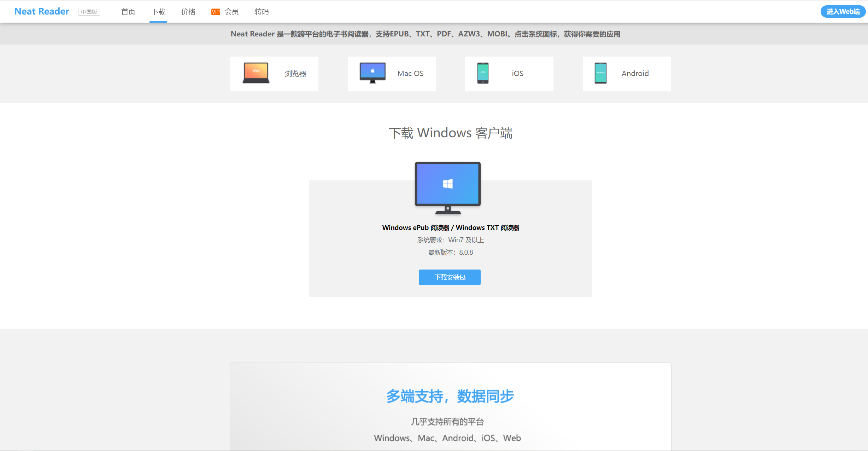Click the orange VIP badge icon
Screen dimensions: 868x451
coord(216,12)
